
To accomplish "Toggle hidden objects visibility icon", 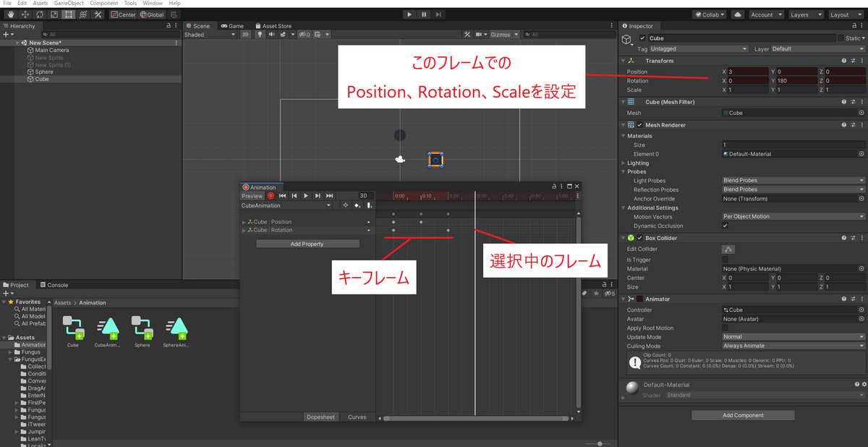I will 304,34.
